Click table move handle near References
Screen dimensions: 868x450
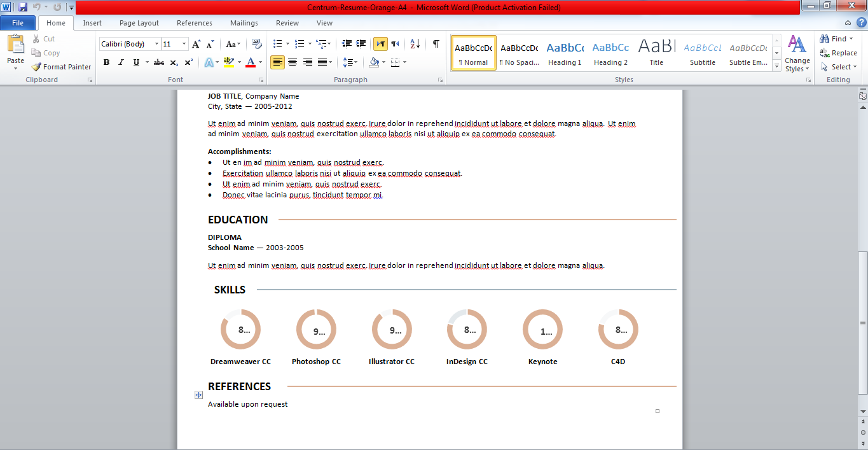(199, 395)
